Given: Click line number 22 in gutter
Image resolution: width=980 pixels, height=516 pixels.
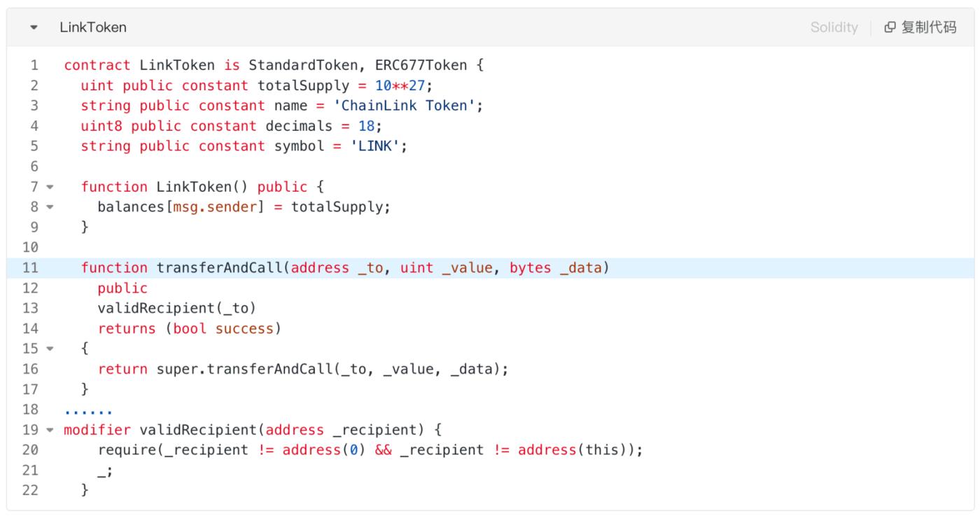Looking at the screenshot, I should pyautogui.click(x=31, y=490).
